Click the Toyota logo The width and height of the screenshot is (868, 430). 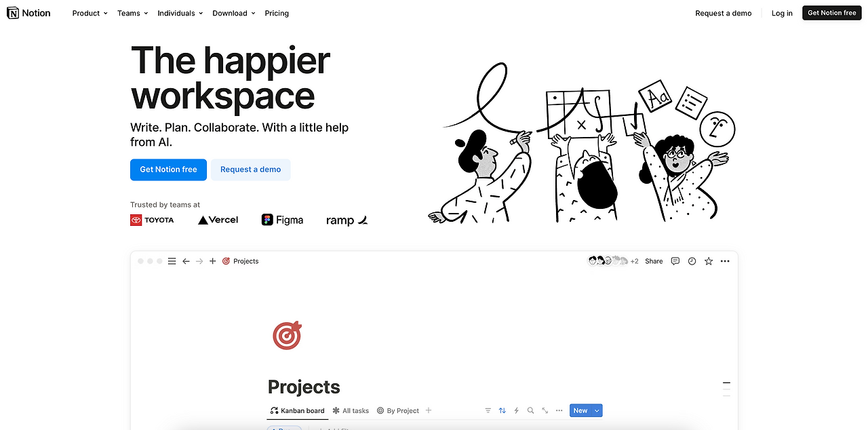(x=152, y=220)
